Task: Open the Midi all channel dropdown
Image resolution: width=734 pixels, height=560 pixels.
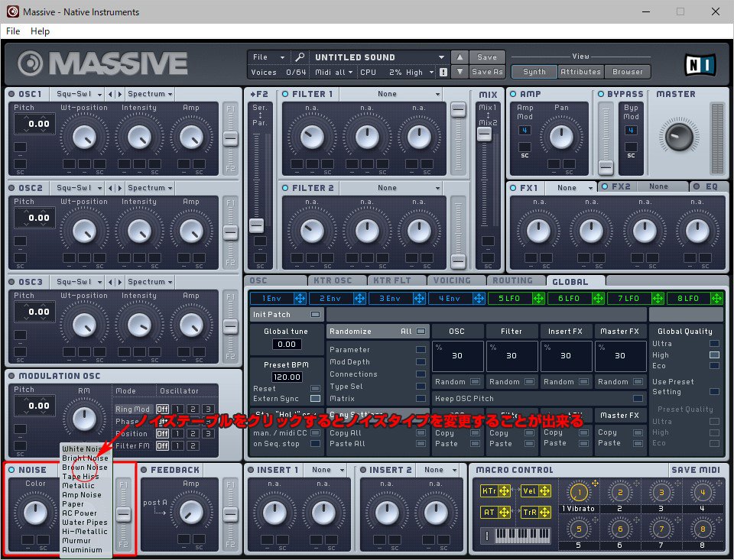Action: 333,72
